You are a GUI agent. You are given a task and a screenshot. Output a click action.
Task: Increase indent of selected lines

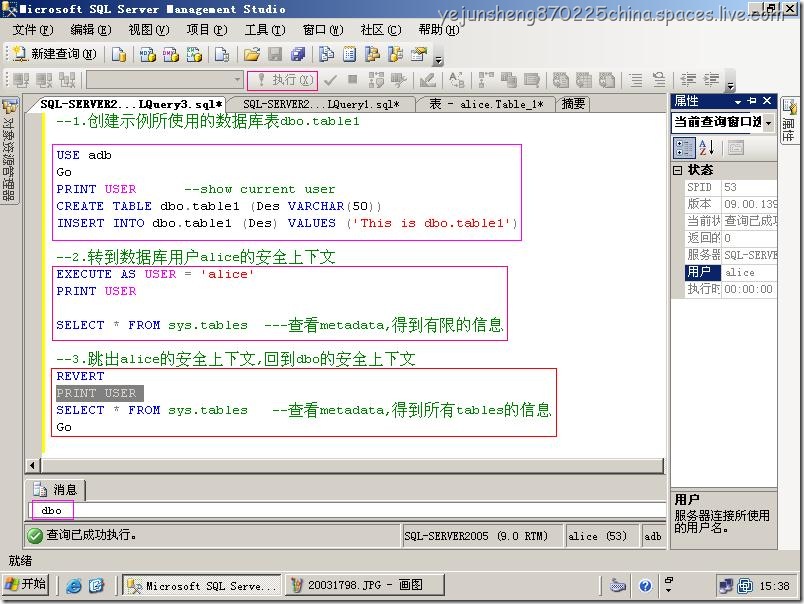(x=711, y=80)
